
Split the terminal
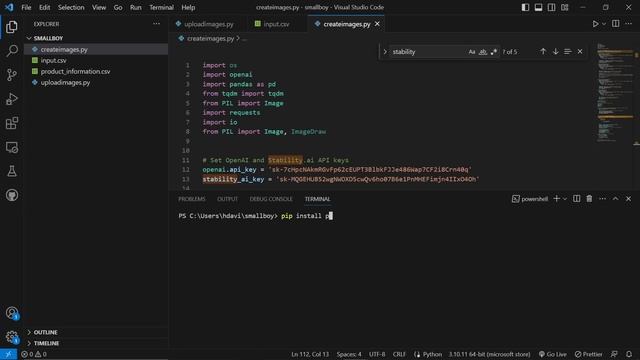(576, 199)
